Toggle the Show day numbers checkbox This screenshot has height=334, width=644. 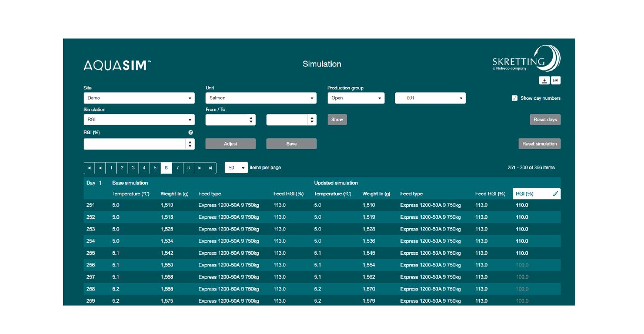click(515, 98)
